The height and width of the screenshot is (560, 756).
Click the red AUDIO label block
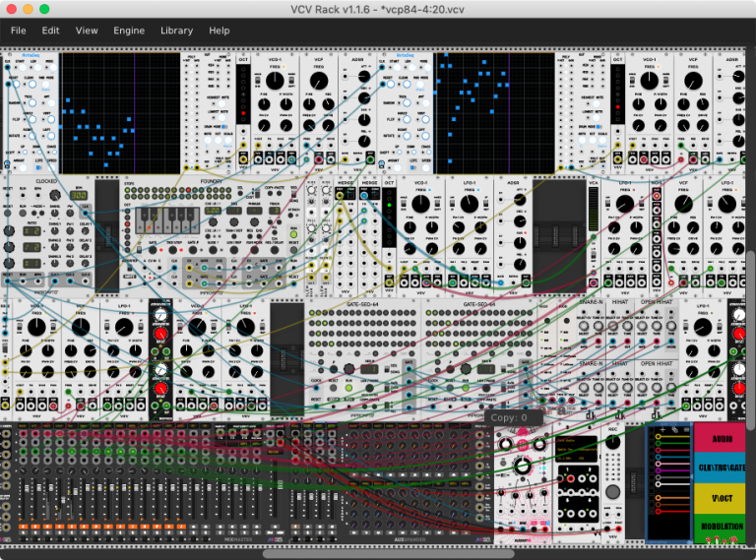point(722,438)
